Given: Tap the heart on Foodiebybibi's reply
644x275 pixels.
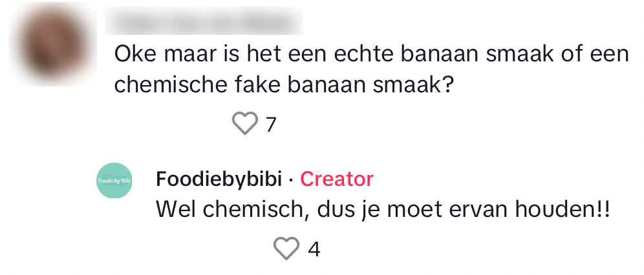Looking at the screenshot, I should [286, 249].
